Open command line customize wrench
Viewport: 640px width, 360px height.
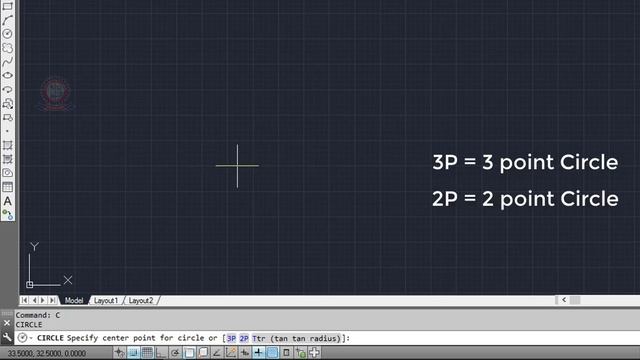coord(7,337)
